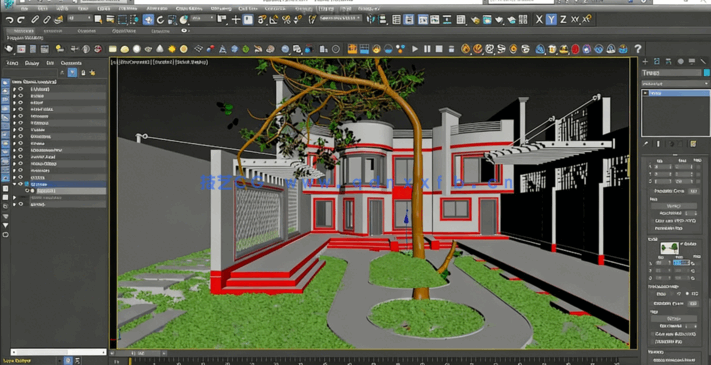This screenshot has width=711, height=365.
Task: Click the yellow Sphere primitive icon
Action: [125, 49]
